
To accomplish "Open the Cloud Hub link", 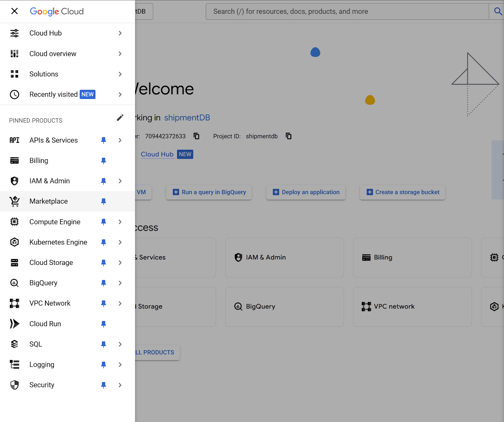I will point(157,154).
